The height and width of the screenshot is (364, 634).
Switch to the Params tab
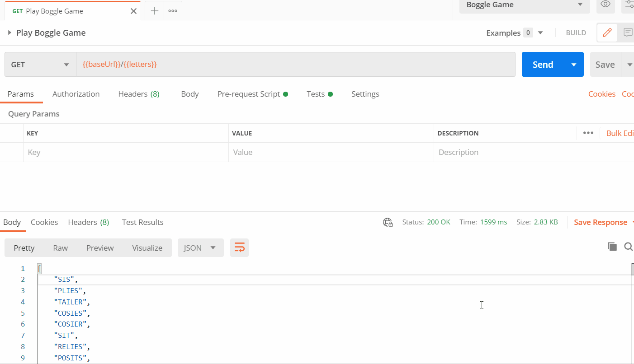pos(21,94)
